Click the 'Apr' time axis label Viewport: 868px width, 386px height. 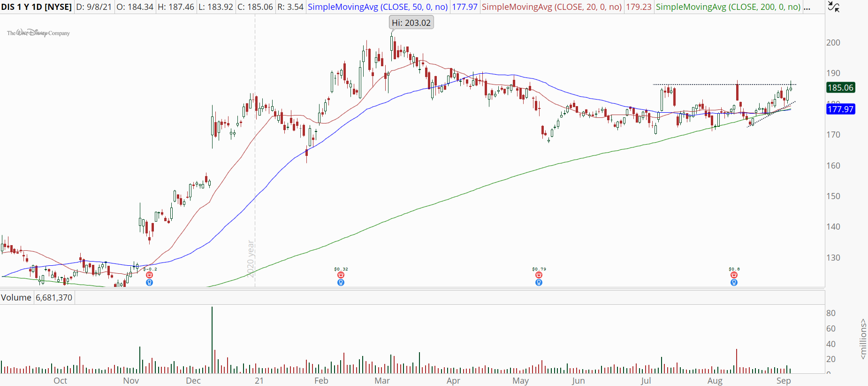pyautogui.click(x=453, y=381)
